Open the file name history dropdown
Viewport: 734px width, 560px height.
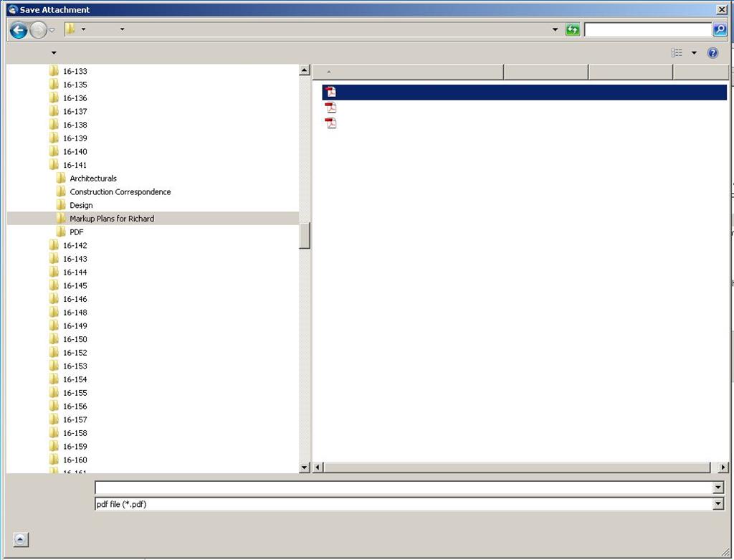[718, 488]
